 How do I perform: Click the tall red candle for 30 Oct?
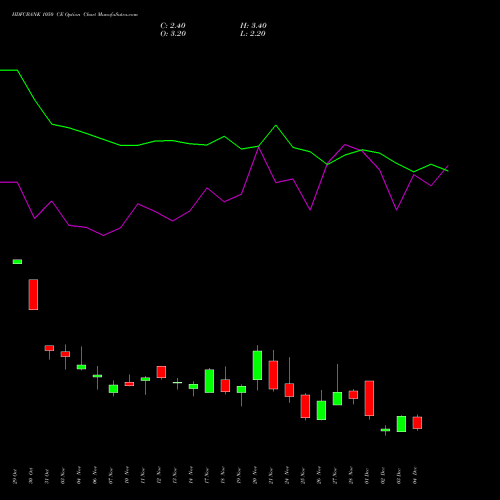pyautogui.click(x=33, y=295)
